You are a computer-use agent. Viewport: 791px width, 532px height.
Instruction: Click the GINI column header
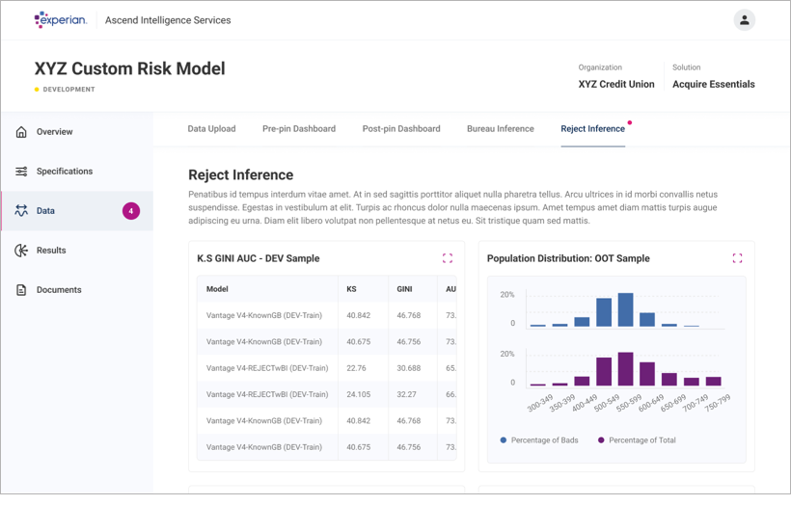(404, 289)
